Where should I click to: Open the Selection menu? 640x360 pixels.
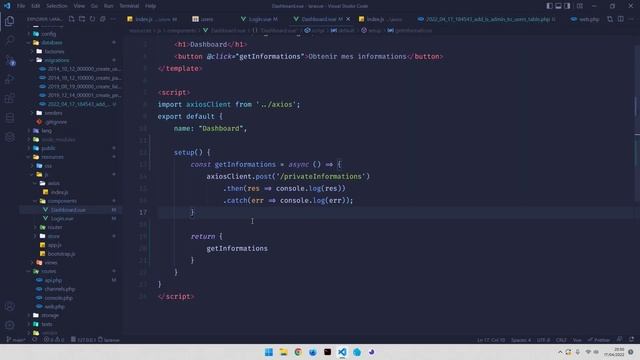tap(56, 6)
